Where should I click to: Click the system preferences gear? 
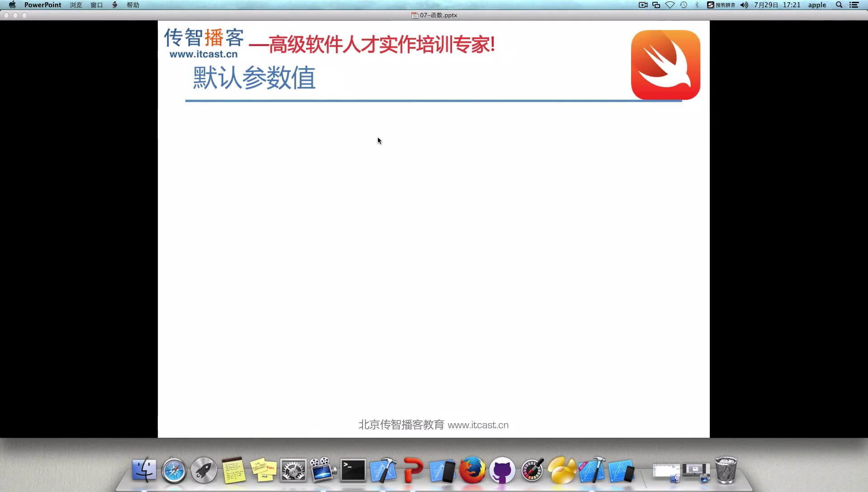293,471
